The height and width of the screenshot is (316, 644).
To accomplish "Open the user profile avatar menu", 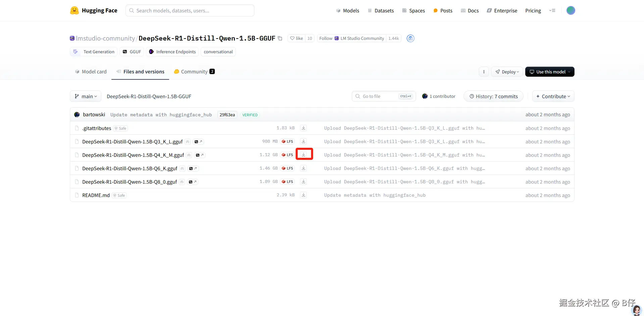I will click(x=571, y=10).
